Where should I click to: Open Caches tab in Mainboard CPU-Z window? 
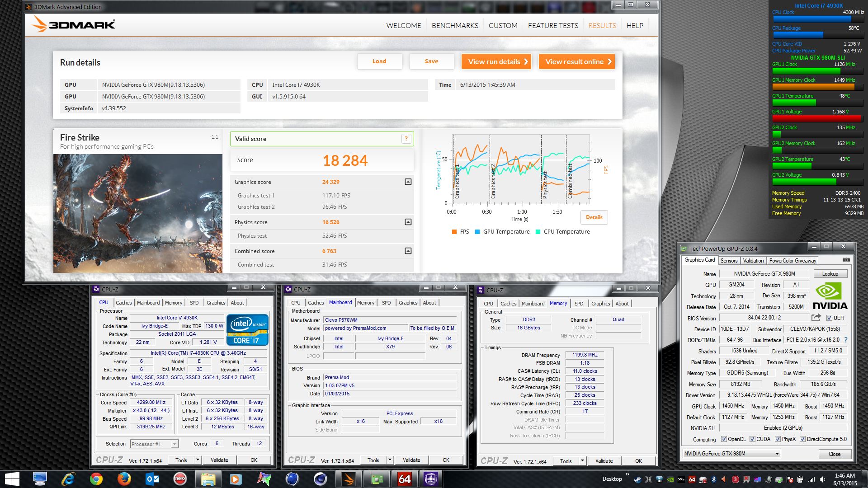[x=316, y=303]
